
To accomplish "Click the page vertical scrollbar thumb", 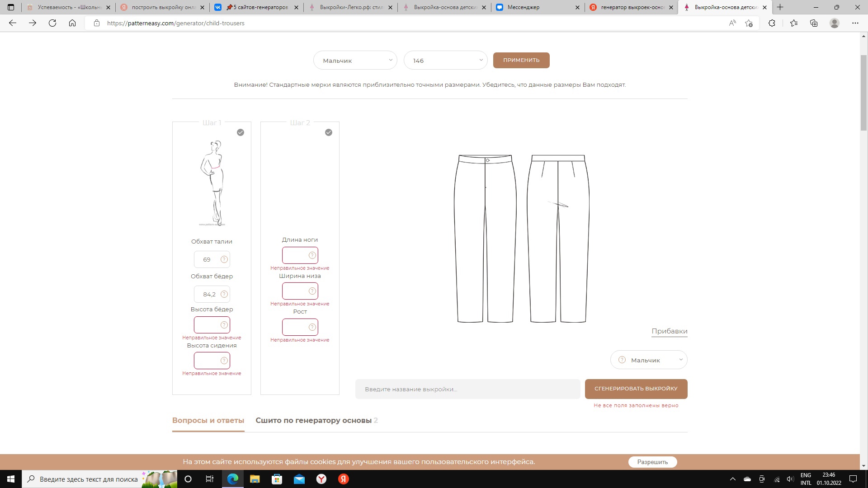I will (x=863, y=93).
